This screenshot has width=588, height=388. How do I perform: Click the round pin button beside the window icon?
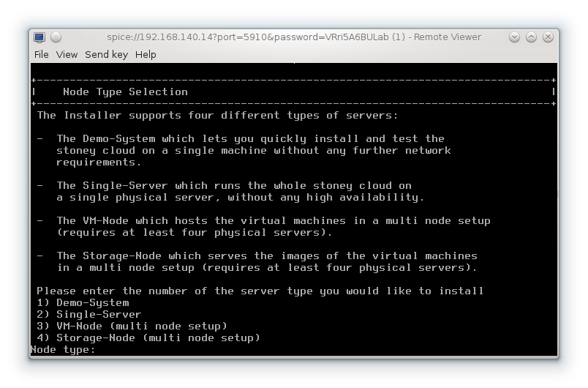click(56, 37)
